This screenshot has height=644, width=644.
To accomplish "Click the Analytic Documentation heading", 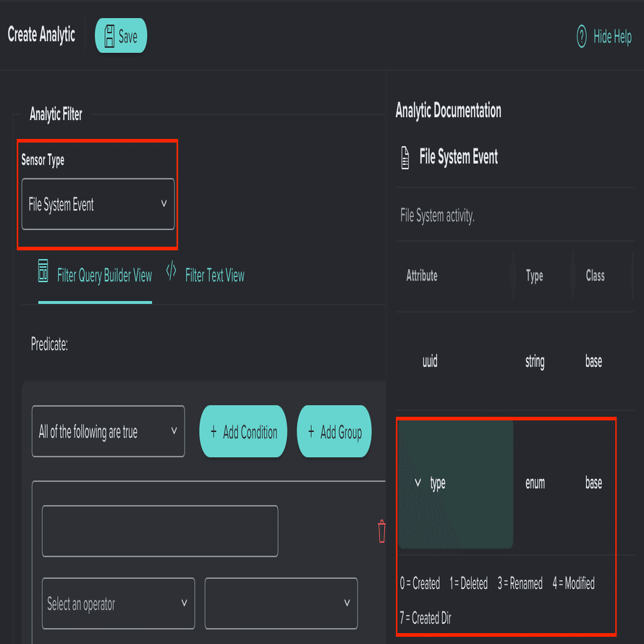I will click(449, 111).
